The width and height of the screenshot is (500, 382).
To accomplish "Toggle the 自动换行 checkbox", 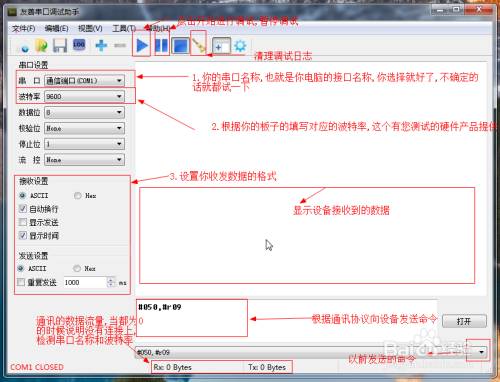I will (23, 209).
